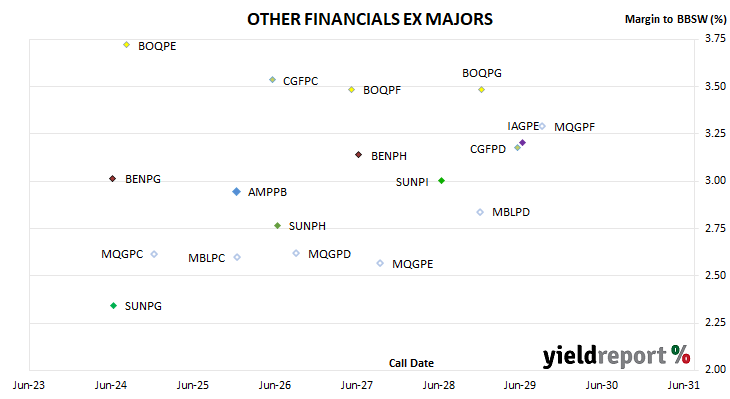Click the BENPH dark red marker
Screen dimensions: 730x399
358,155
